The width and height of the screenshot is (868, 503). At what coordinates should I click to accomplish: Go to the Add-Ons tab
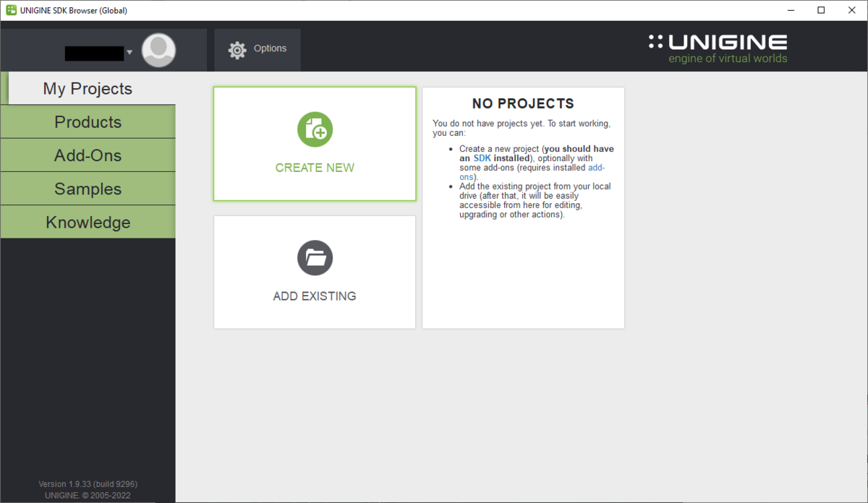coord(88,155)
